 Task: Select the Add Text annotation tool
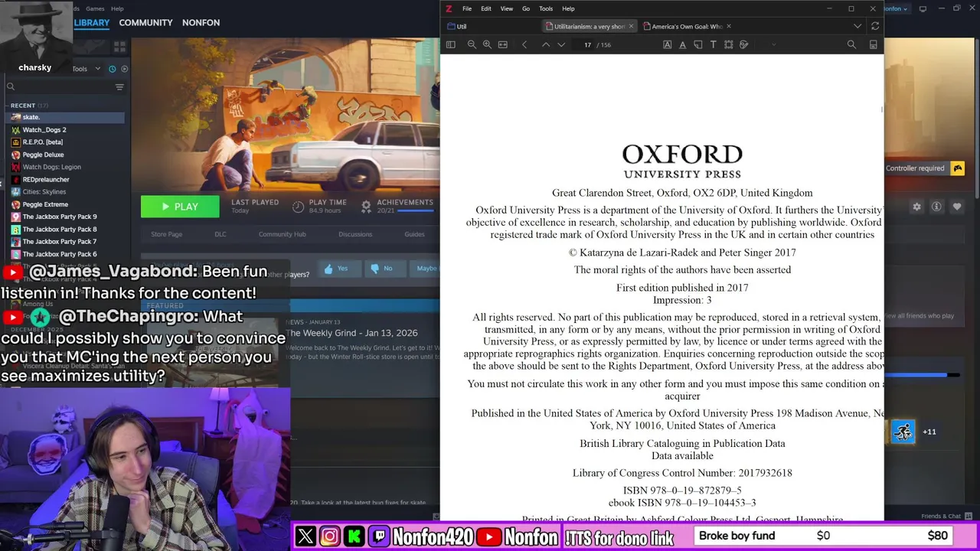coord(714,44)
